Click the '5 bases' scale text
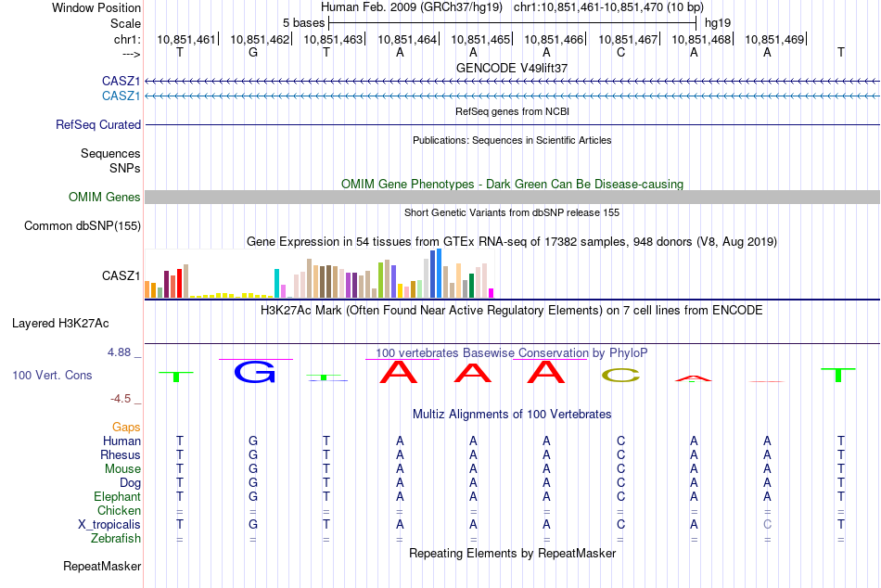Viewport: 881px width, 588px height. 303,23
